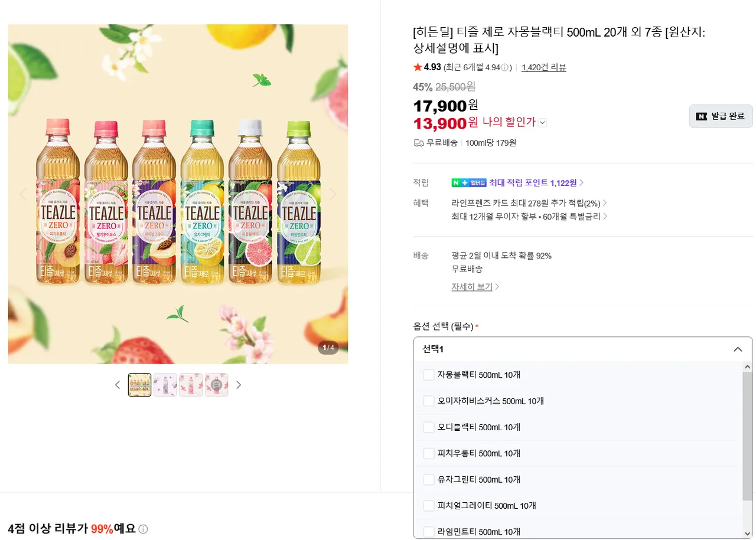Expand the 나의 할인가 price details
This screenshot has height=540, width=756.
(543, 123)
